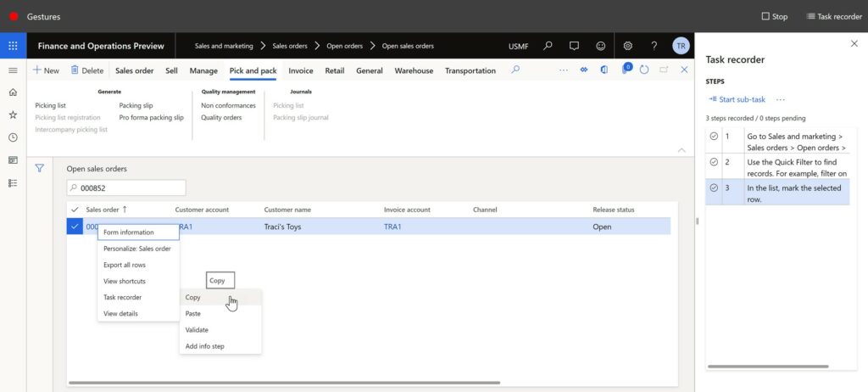Open the Customer name column header menu

point(287,210)
